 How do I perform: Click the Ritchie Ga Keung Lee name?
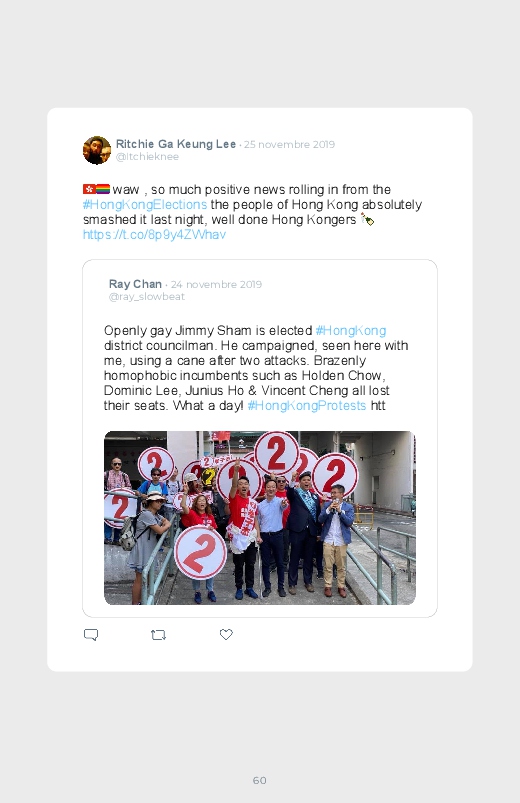point(176,144)
